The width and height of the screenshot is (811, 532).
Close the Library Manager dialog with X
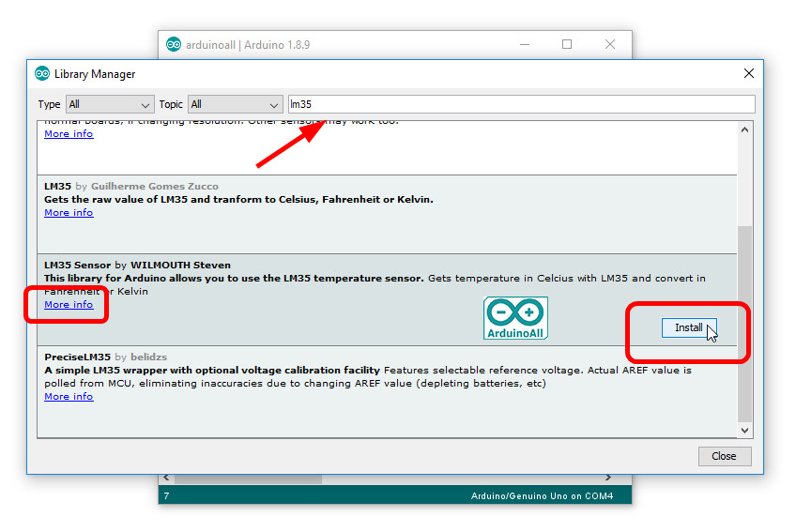(x=749, y=73)
